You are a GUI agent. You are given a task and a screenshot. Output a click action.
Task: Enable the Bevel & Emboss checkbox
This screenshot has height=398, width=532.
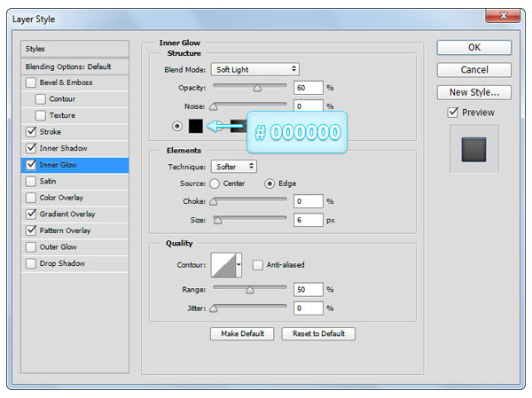[32, 82]
